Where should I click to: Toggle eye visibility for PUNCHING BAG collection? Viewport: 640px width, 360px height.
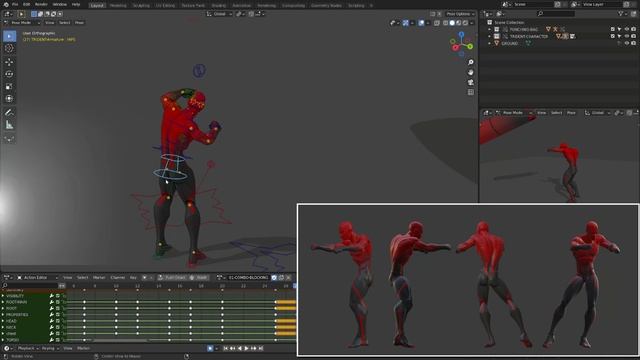tap(627, 29)
